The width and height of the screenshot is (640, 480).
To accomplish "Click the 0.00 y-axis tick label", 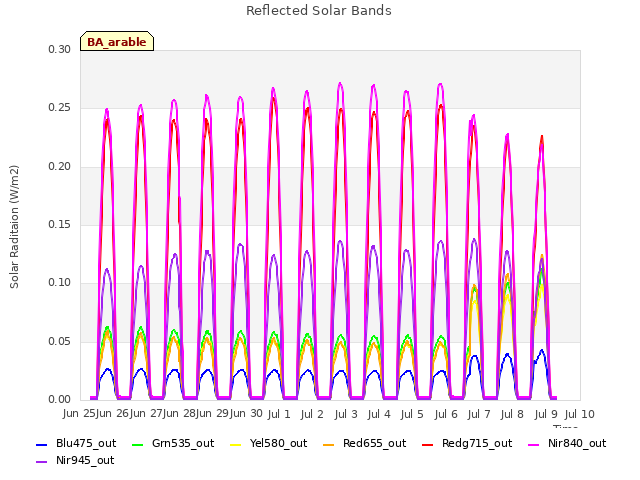I will pos(60,400).
